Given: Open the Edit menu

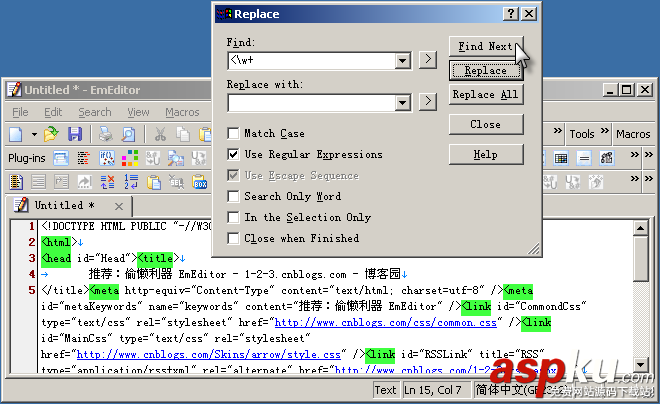Looking at the screenshot, I should [53, 112].
